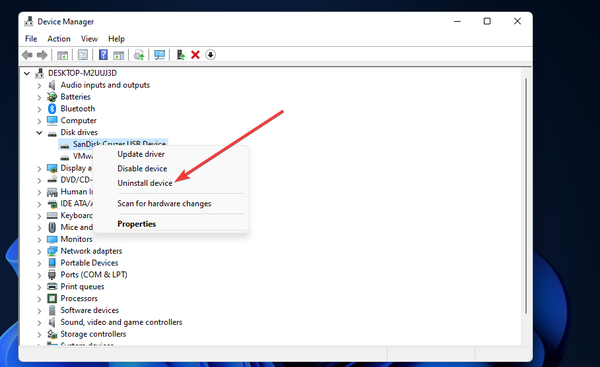Collapse the Disk drives category

(x=39, y=133)
